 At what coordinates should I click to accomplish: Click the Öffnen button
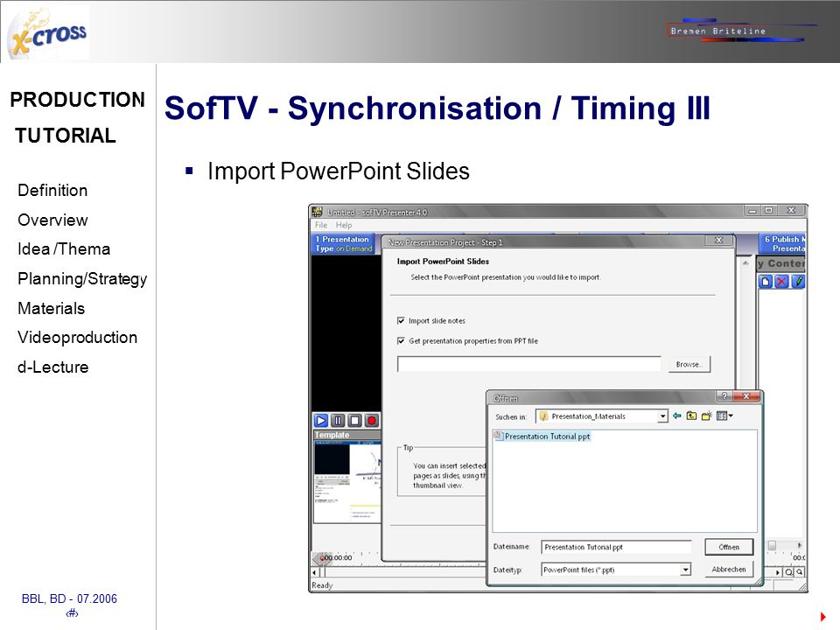click(x=729, y=547)
